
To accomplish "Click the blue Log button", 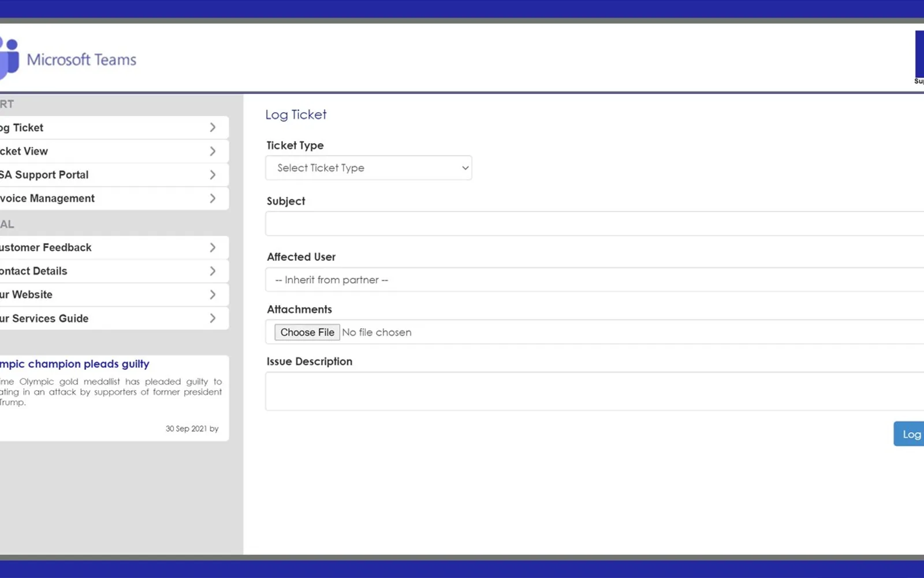I will coord(909,434).
